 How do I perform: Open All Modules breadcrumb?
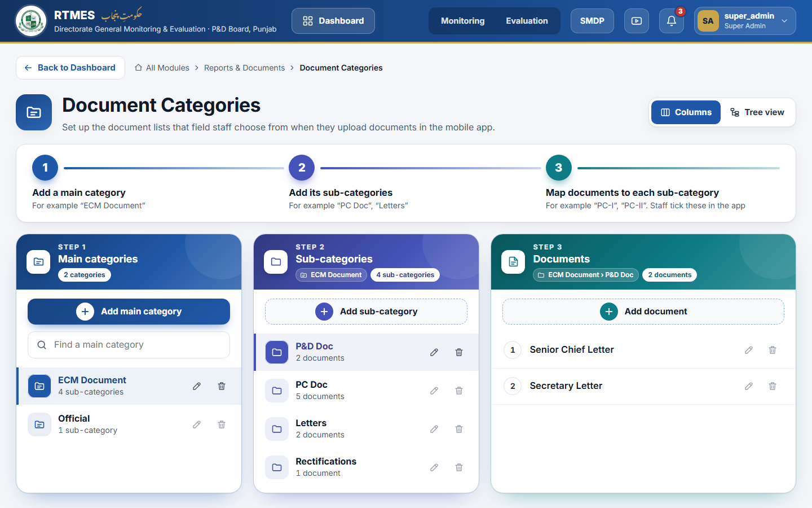point(162,68)
